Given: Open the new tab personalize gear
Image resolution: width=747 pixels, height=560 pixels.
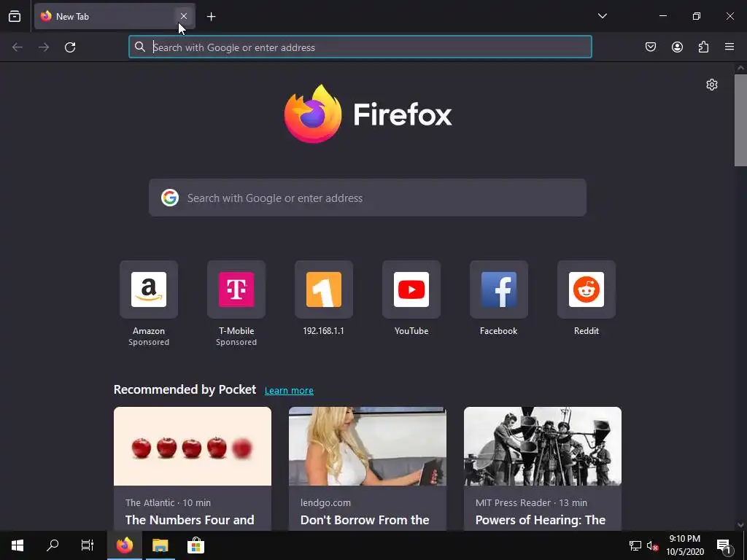Looking at the screenshot, I should pyautogui.click(x=712, y=85).
